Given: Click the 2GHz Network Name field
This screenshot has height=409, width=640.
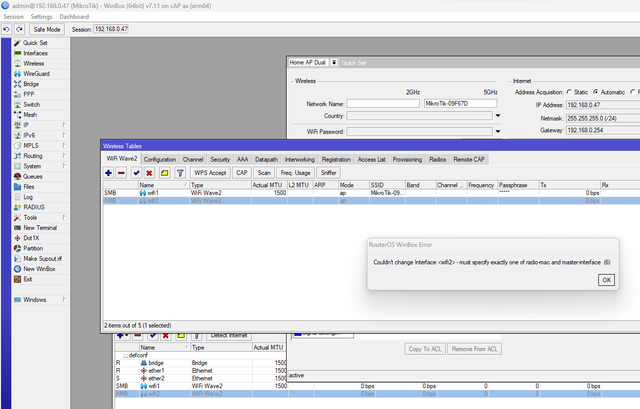Looking at the screenshot, I should 383,104.
